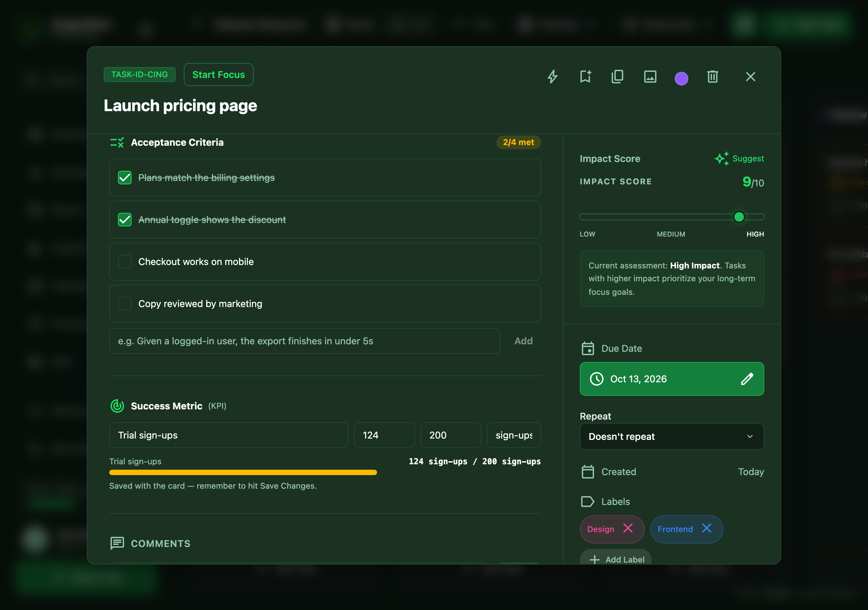Open the Repeat dropdown

[x=671, y=436]
